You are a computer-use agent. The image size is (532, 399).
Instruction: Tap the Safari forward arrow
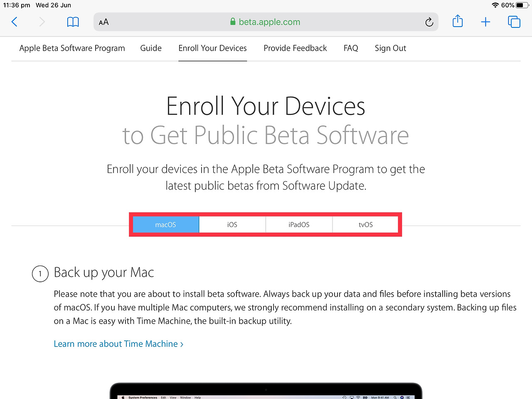(42, 22)
